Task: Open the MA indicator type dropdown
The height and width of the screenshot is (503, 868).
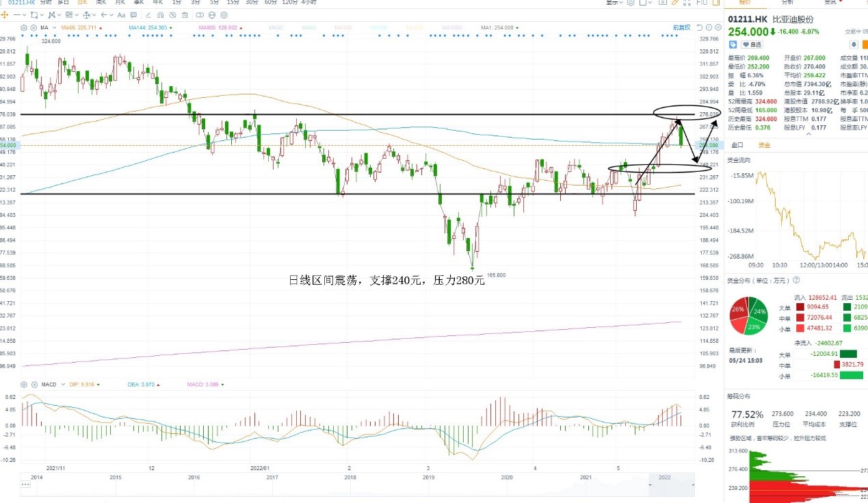Action: click(54, 28)
